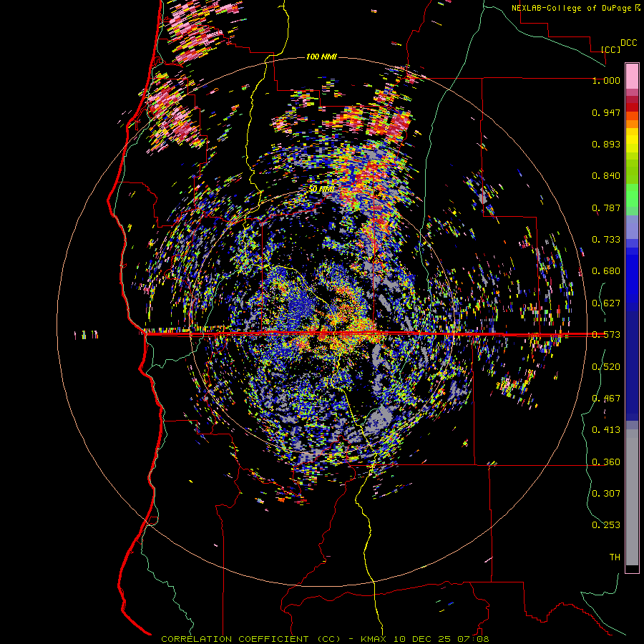Click the 0.840 scale label

tap(606, 176)
